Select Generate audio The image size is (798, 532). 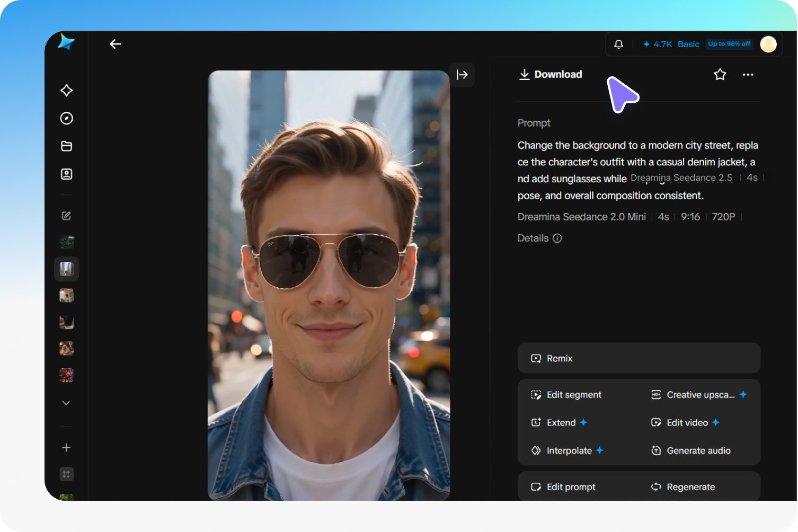pyautogui.click(x=690, y=451)
